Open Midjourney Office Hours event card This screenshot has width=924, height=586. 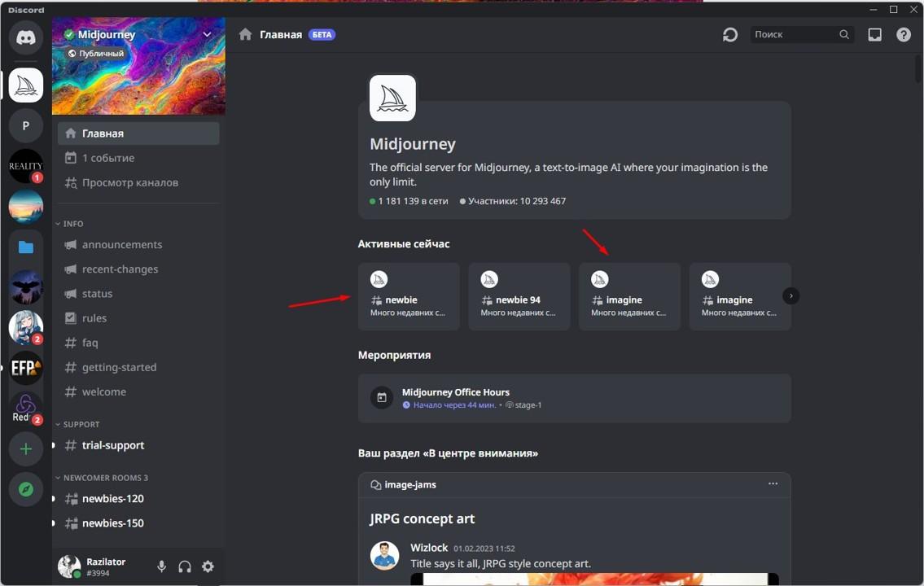click(x=575, y=398)
